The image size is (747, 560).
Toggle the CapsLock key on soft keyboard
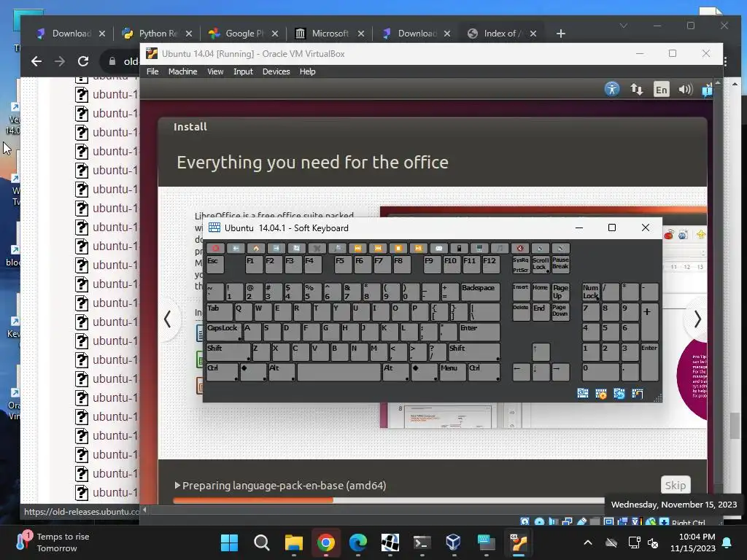click(x=223, y=332)
